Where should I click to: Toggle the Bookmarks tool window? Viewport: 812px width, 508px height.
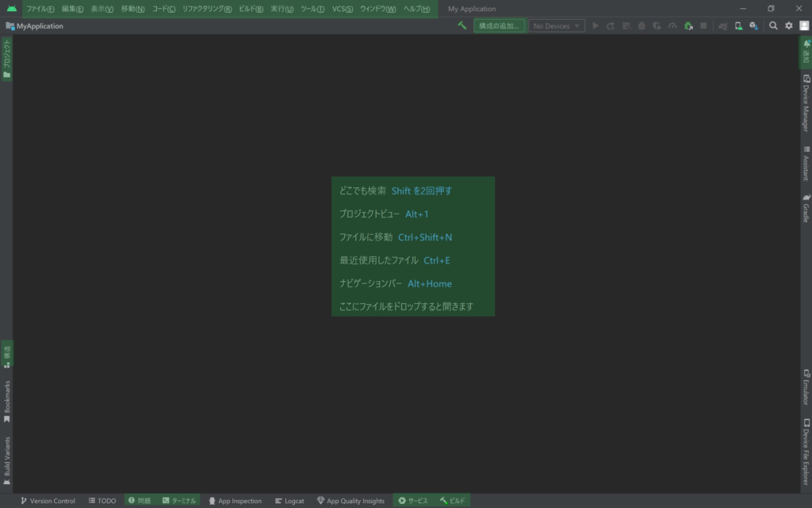coord(6,402)
